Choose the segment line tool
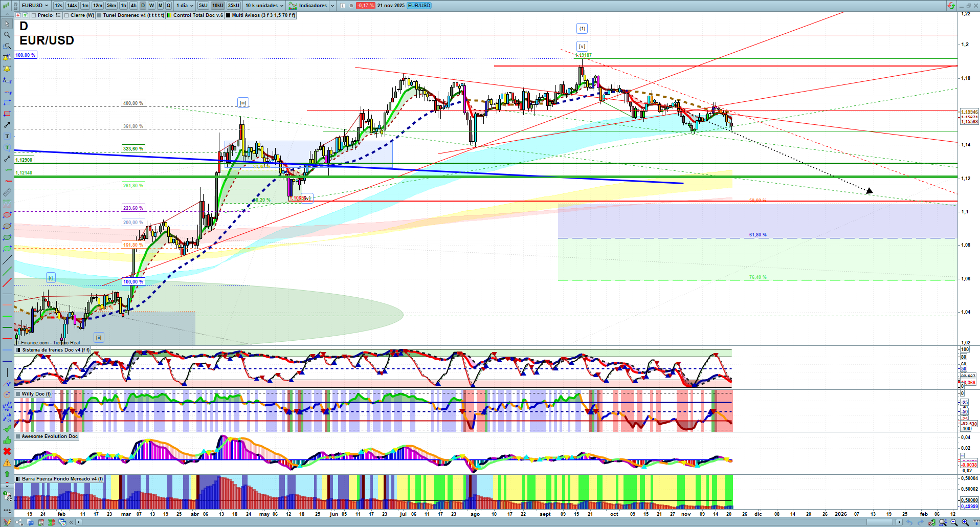Viewport: 980px width, 527px height. [x=7, y=159]
